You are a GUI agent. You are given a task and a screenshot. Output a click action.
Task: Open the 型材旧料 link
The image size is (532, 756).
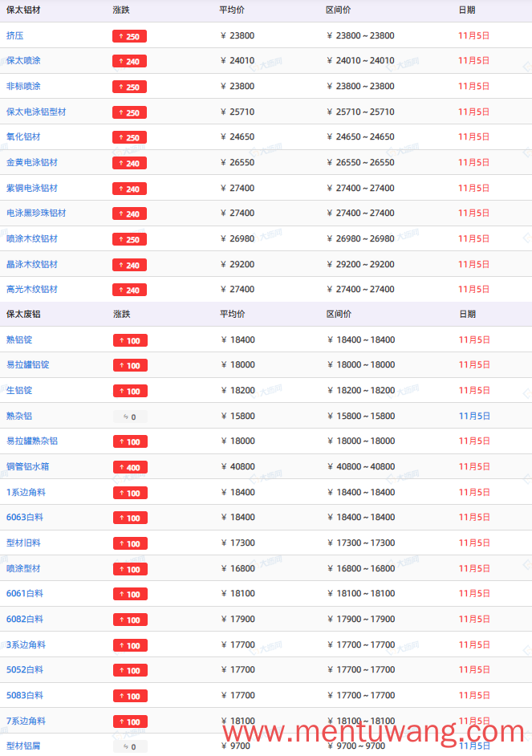pos(23,543)
